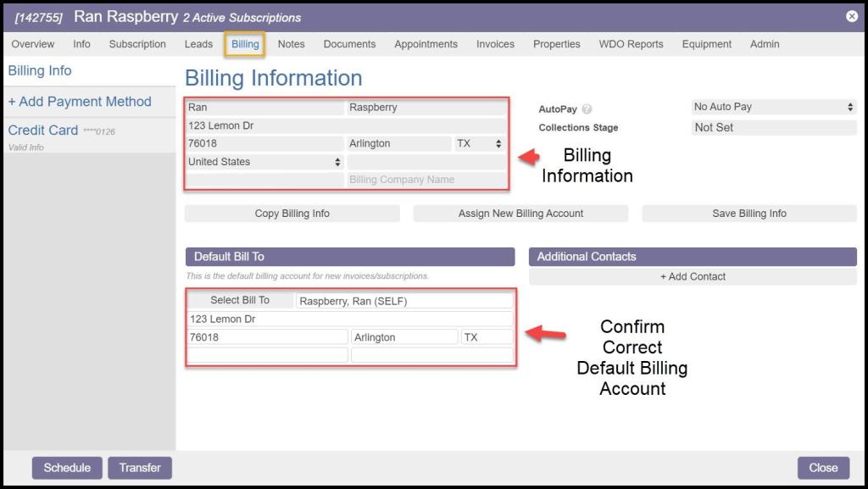Close the customer dialog with X icon
Image resolution: width=868 pixels, height=489 pixels.
[x=851, y=16]
